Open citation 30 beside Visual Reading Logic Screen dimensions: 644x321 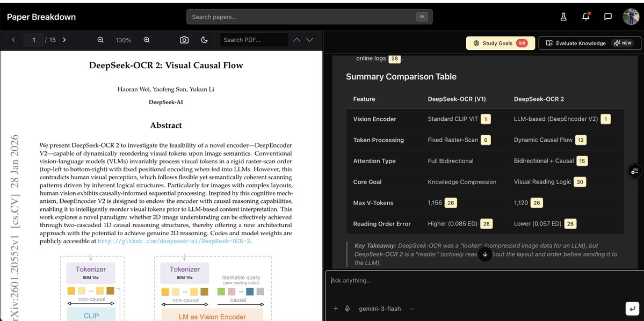coord(580,182)
